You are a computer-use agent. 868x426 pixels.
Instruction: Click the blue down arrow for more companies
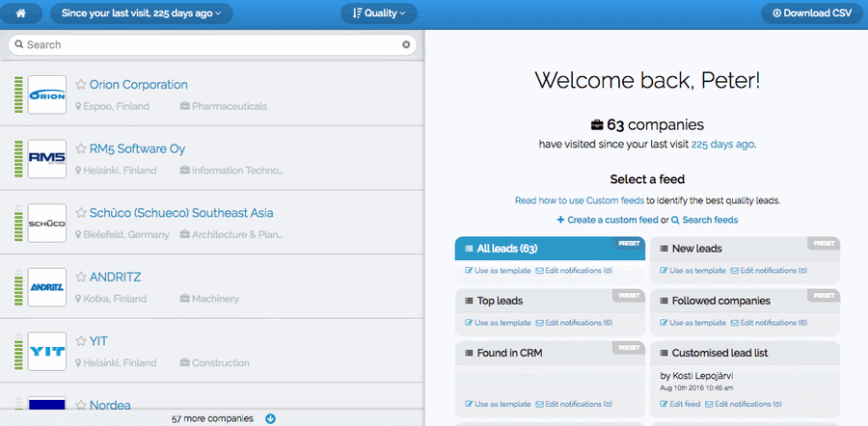pos(270,419)
